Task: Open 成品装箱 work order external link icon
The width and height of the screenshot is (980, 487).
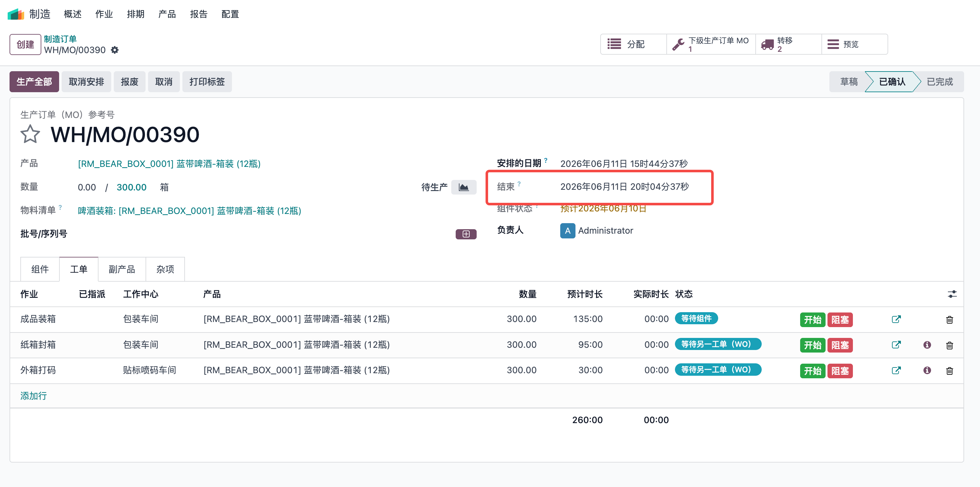Action: pyautogui.click(x=896, y=319)
